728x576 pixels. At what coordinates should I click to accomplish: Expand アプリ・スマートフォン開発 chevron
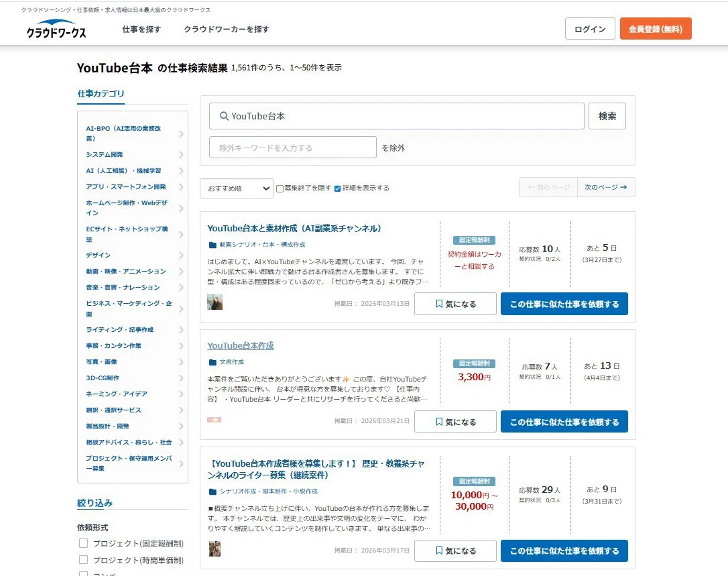181,186
